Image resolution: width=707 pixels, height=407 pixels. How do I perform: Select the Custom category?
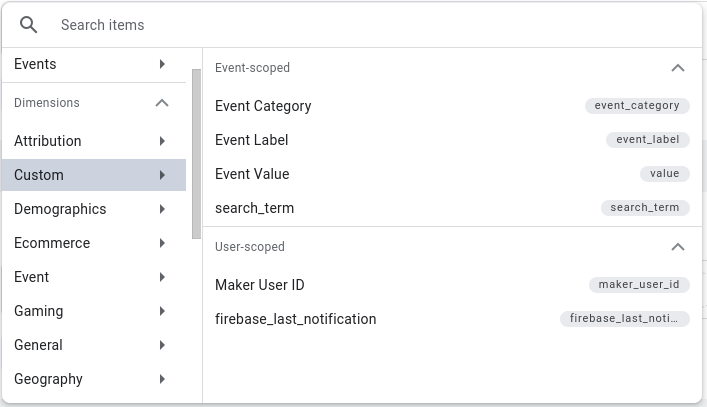(x=94, y=175)
